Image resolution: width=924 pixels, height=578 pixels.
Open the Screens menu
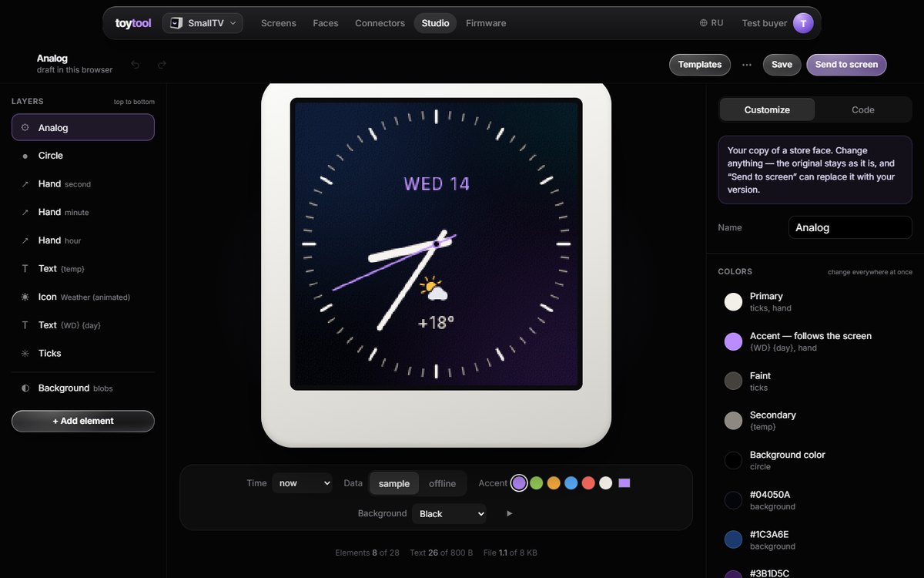(279, 23)
